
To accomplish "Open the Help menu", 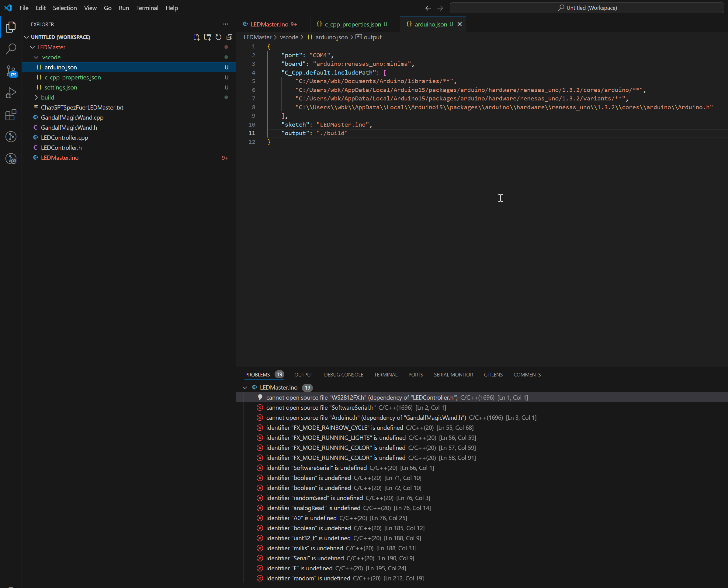I will (172, 8).
